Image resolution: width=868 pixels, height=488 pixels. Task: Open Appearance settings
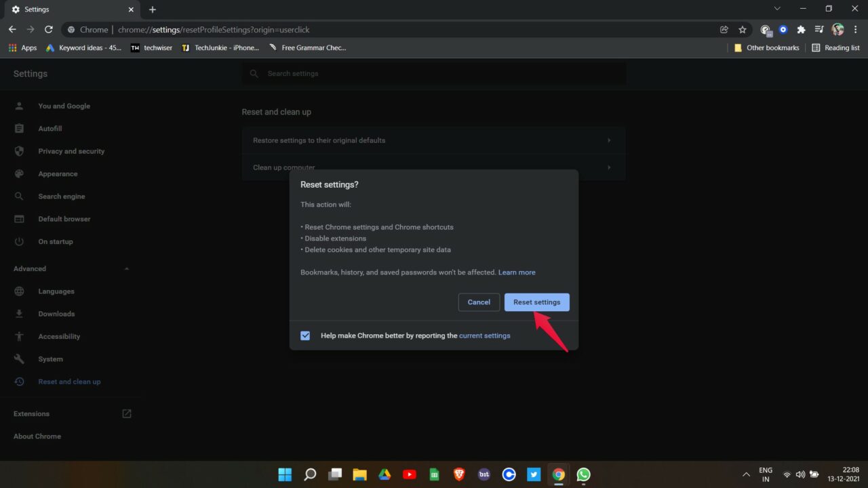(x=58, y=174)
